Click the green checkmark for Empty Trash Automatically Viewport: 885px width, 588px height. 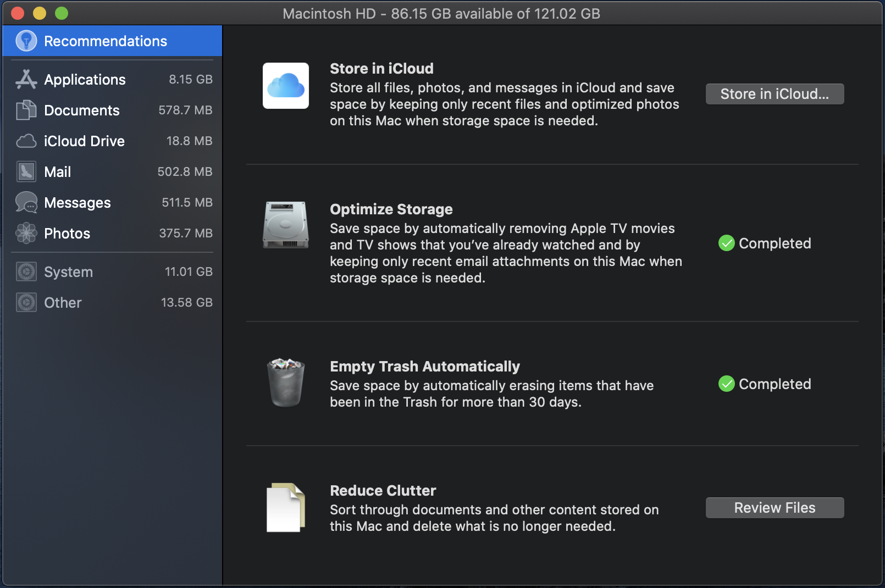click(x=726, y=384)
